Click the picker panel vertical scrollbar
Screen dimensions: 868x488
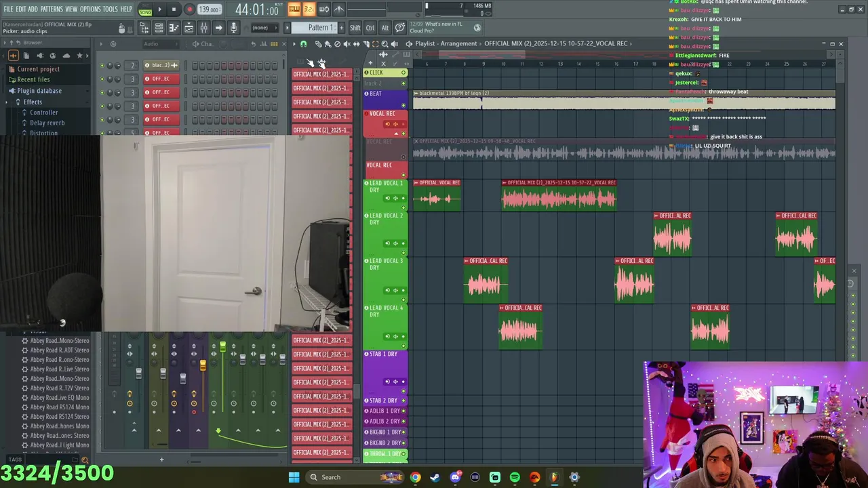[x=357, y=390]
